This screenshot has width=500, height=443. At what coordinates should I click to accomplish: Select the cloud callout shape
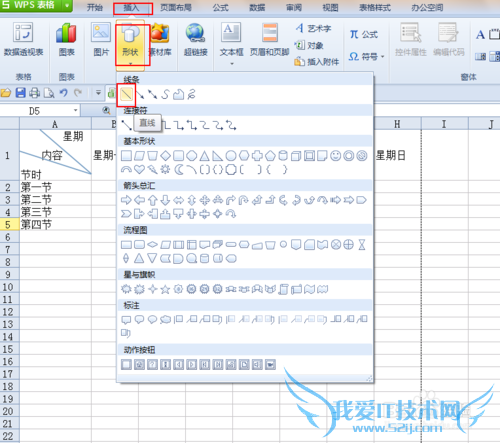click(x=165, y=320)
